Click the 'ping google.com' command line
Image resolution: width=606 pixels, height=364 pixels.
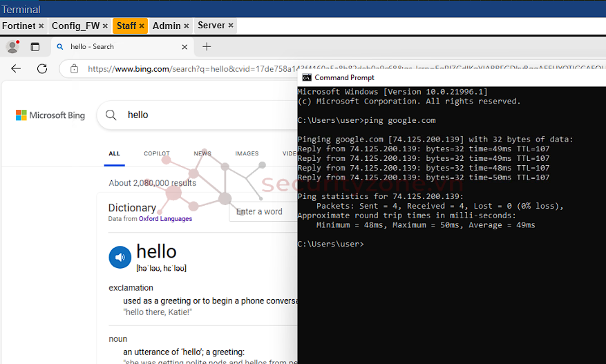point(366,120)
